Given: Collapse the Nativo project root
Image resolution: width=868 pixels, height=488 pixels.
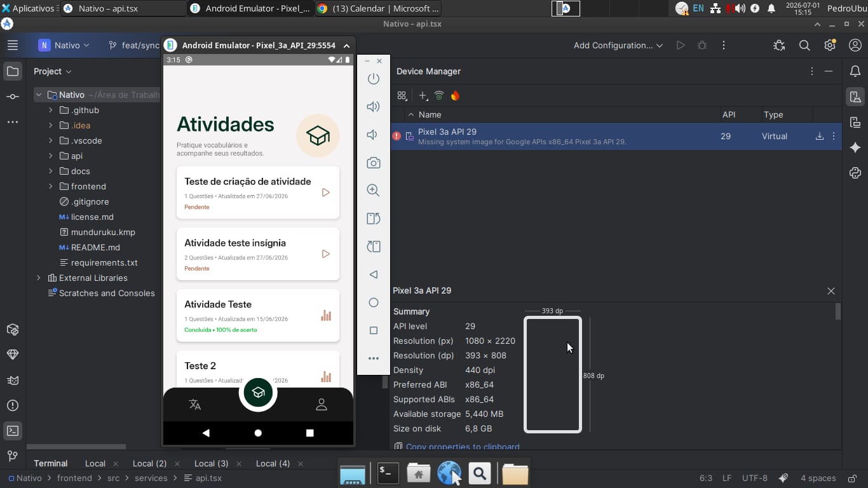Looking at the screenshot, I should tap(39, 95).
